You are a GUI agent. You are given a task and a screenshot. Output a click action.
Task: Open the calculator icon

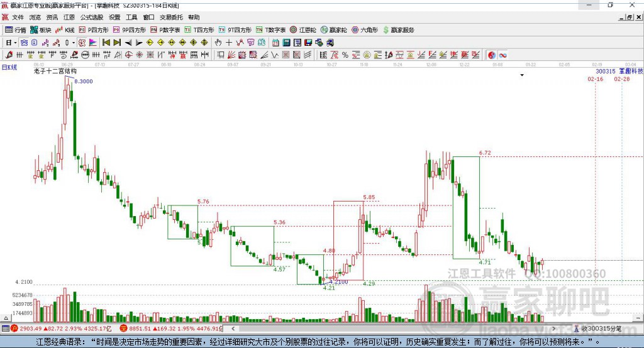pos(286,43)
